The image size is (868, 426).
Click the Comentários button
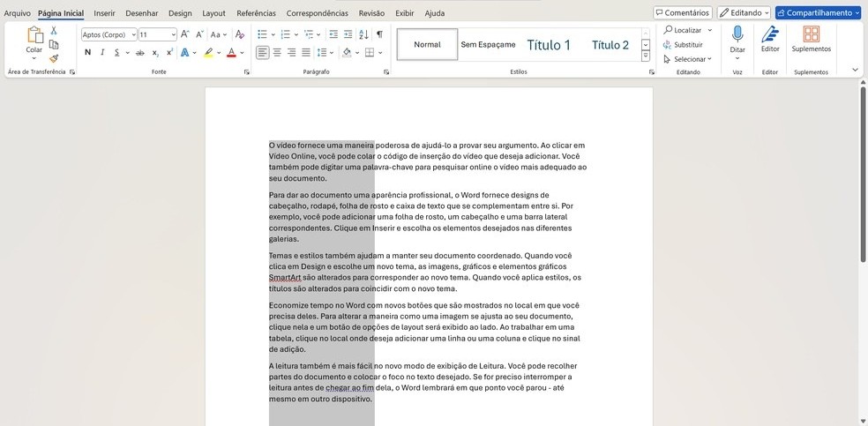click(x=683, y=12)
